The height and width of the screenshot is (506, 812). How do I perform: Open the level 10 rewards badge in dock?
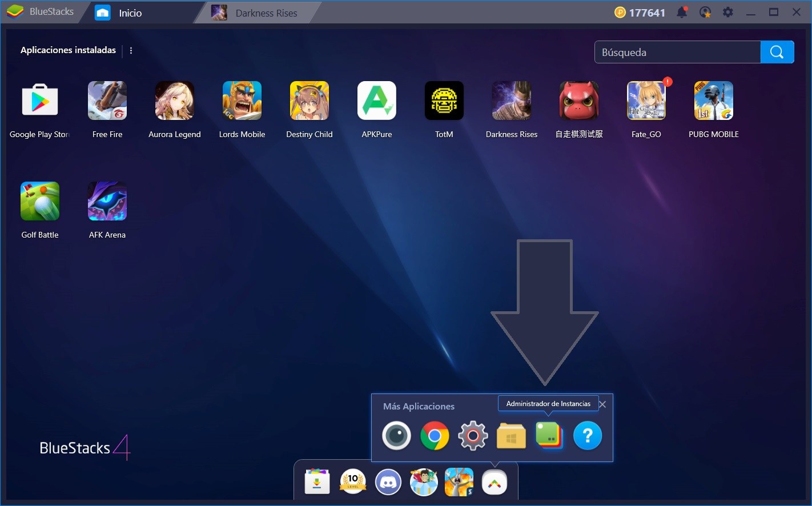tap(353, 482)
